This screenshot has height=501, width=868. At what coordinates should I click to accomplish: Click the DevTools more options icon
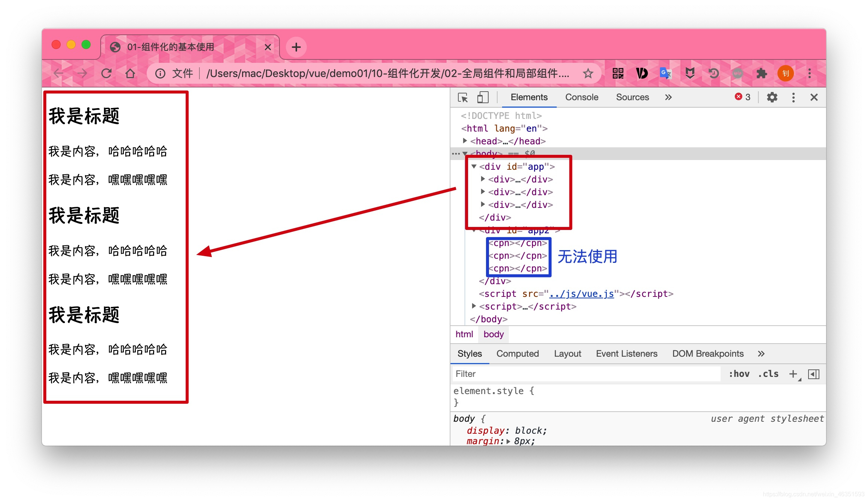coord(795,98)
